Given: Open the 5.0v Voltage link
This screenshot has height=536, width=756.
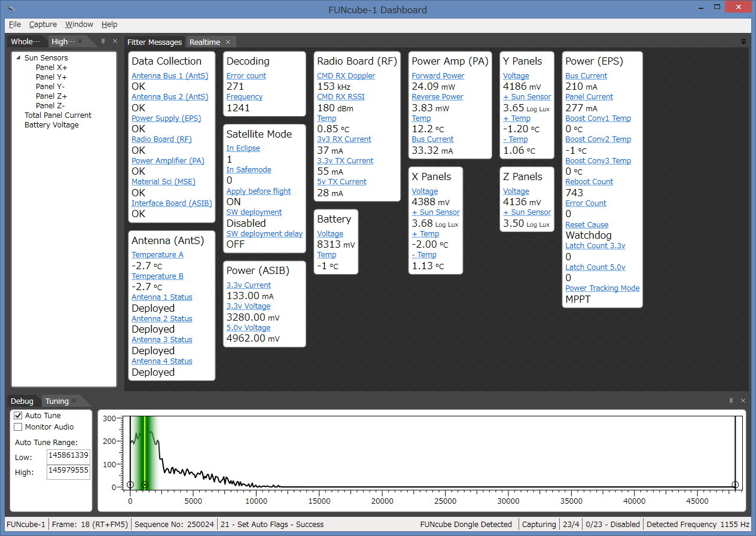Looking at the screenshot, I should coord(249,328).
